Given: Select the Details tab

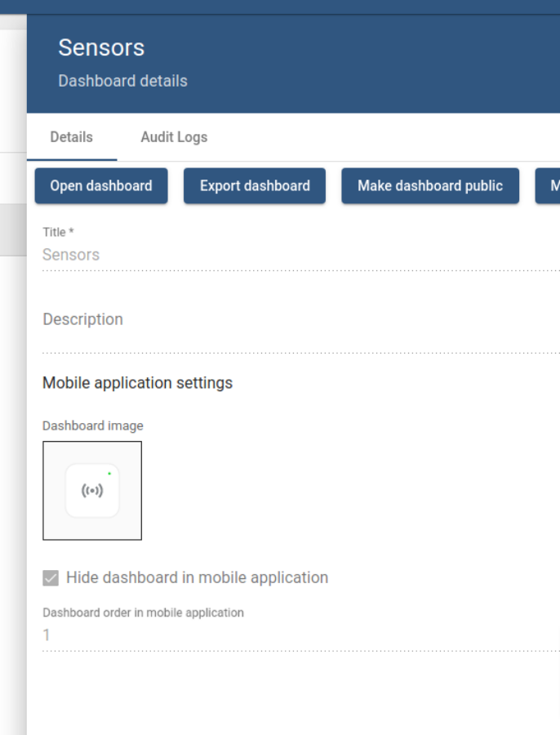Looking at the screenshot, I should pos(71,137).
